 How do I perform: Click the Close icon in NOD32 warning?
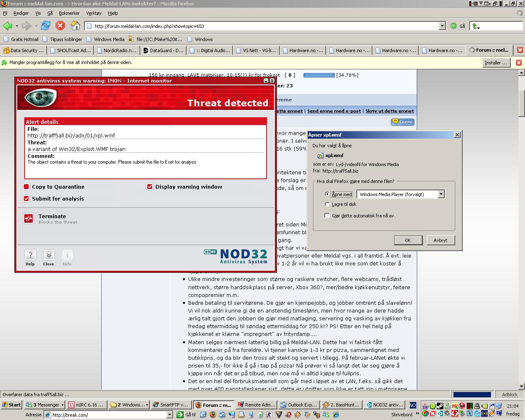click(48, 258)
